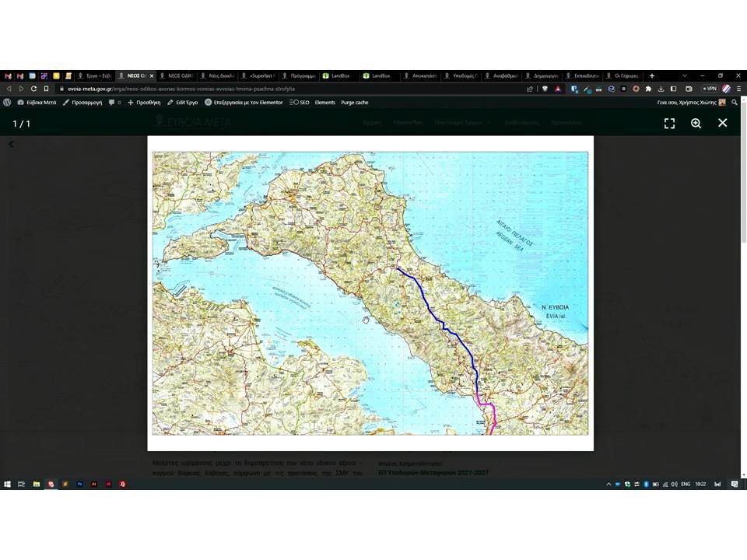The width and height of the screenshot is (747, 560).
Task: Switch to the «Superfast tab
Action: [x=258, y=75]
